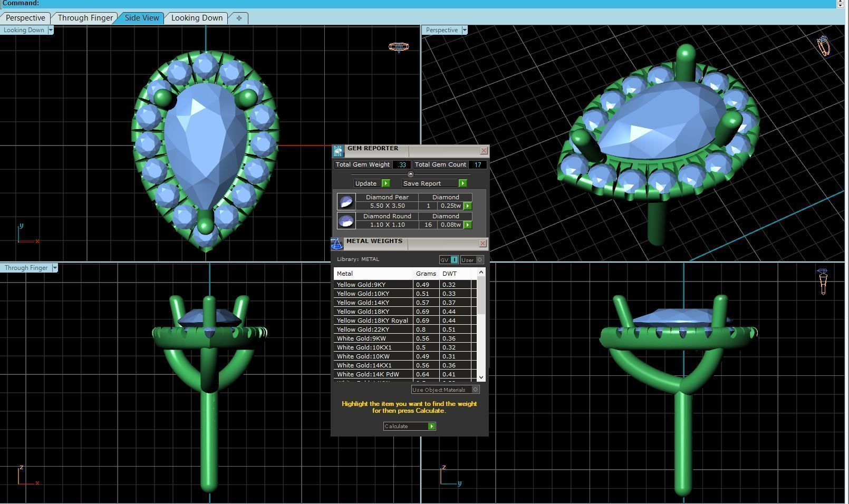
Task: Select the White Gold:9KW row
Action: [405, 338]
